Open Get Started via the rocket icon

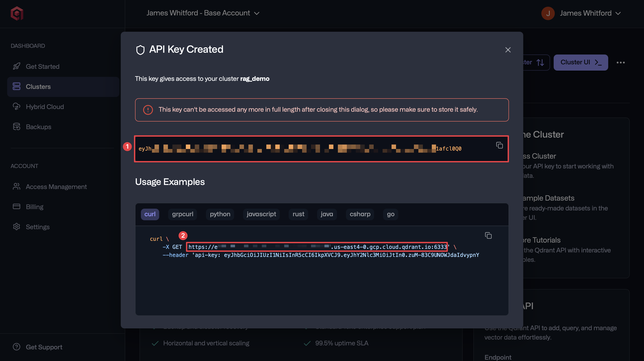[x=17, y=66]
